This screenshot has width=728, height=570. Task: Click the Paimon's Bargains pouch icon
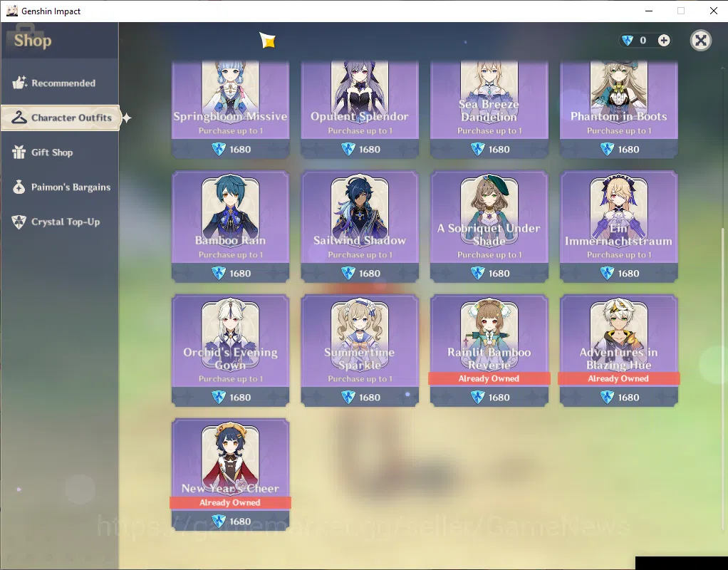(19, 187)
